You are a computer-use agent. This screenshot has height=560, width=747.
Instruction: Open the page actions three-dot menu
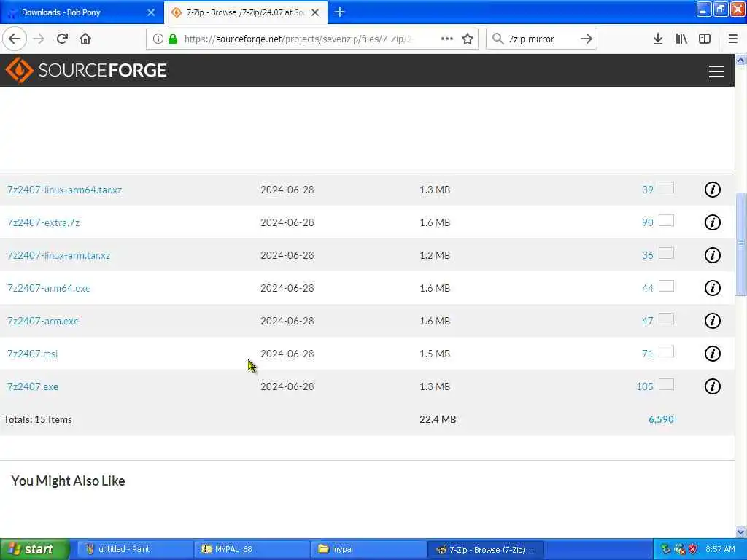point(447,39)
